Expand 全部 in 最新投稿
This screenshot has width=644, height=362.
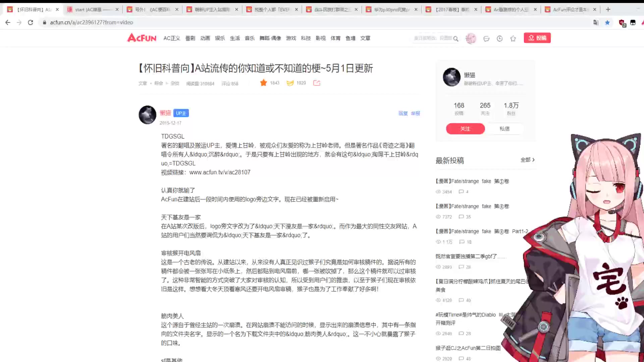pos(527,160)
